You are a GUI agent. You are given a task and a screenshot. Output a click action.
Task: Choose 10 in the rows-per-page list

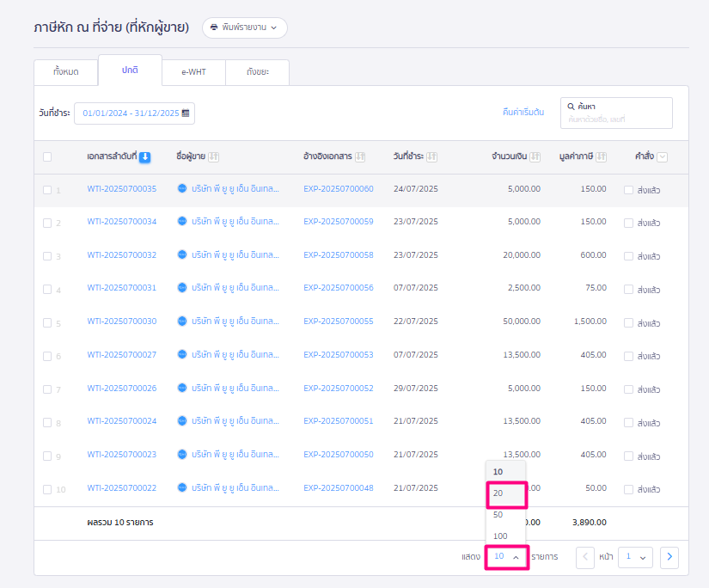point(505,472)
